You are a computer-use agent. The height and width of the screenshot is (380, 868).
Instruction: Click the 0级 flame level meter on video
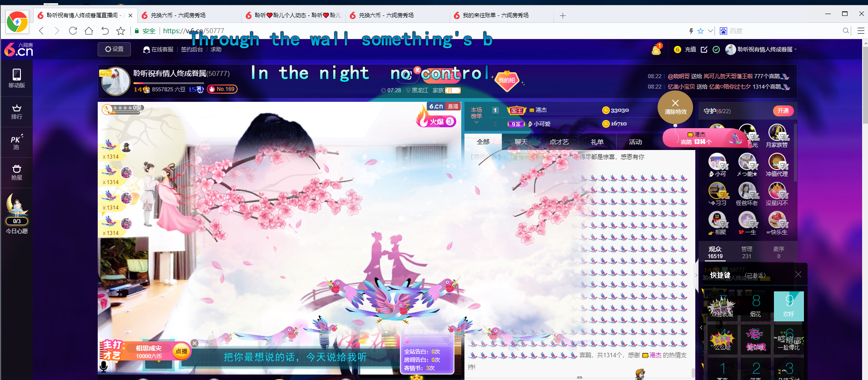coord(123,109)
